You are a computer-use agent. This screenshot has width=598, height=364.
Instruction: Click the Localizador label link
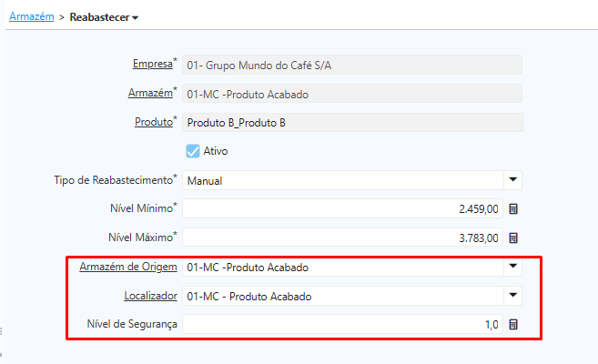pos(149,296)
